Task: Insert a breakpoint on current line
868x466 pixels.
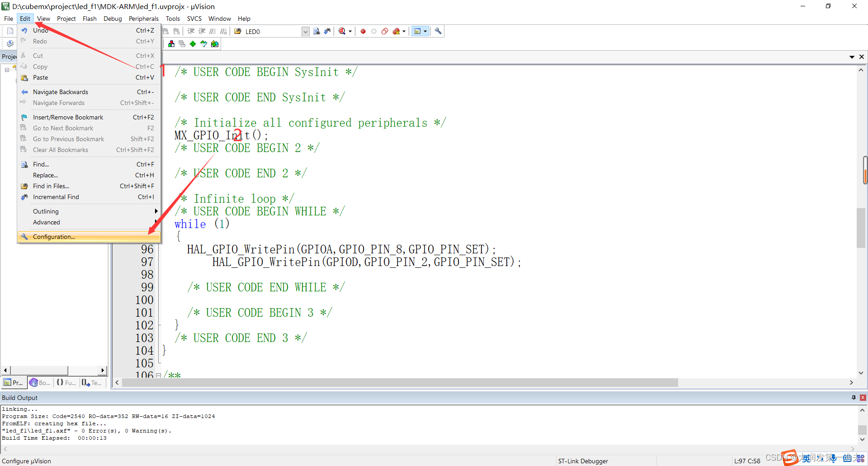Action: 363,31
